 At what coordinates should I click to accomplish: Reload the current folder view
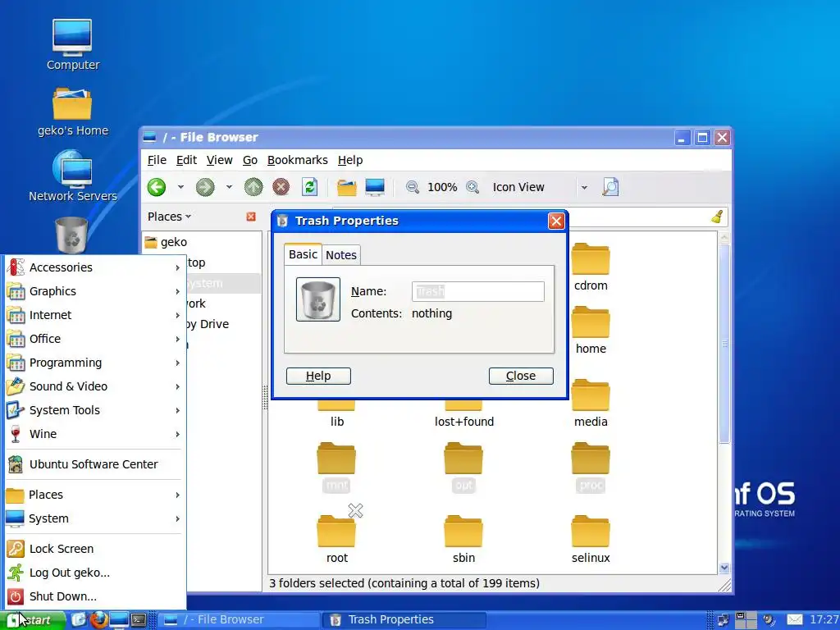[309, 187]
